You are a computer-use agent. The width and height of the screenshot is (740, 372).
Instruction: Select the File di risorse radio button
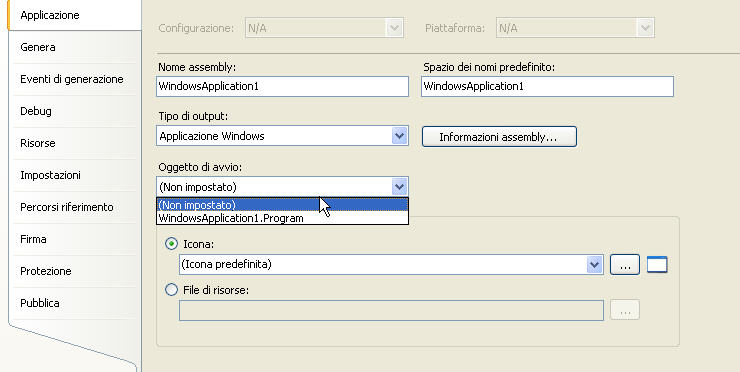(171, 289)
